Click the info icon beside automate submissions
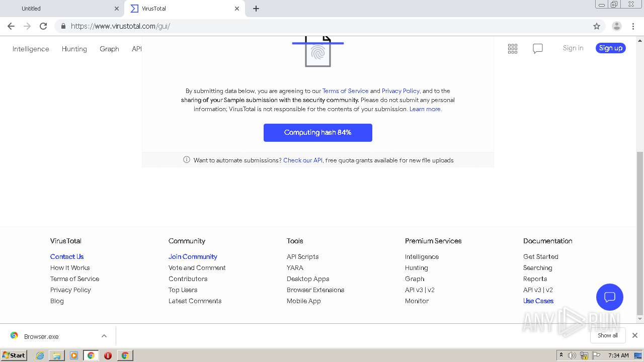Viewport: 644px width, 362px height. [187, 160]
